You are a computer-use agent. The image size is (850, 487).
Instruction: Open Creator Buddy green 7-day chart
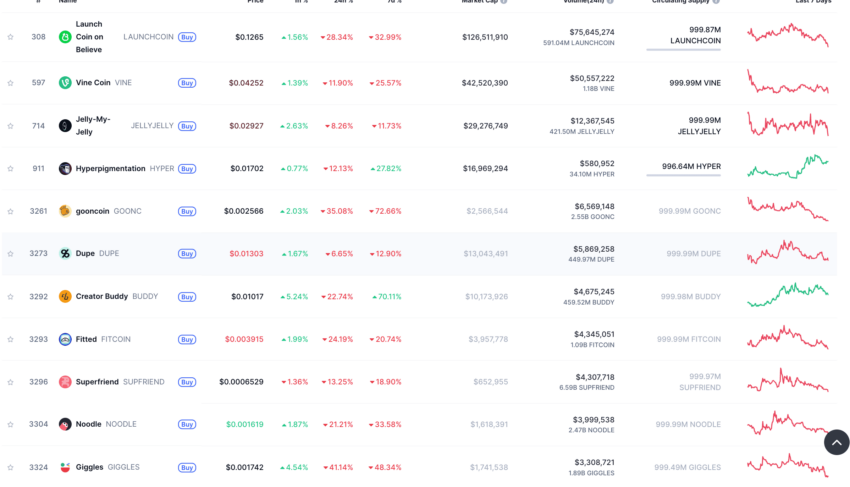pyautogui.click(x=788, y=295)
